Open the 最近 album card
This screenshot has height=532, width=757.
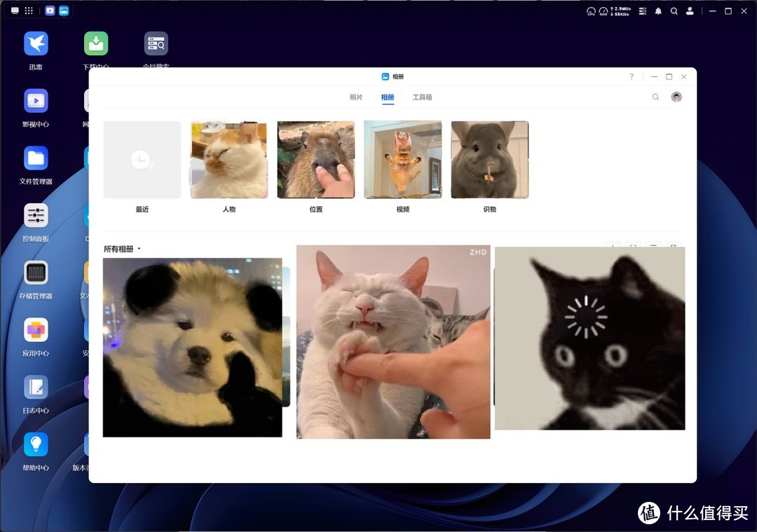pos(142,160)
